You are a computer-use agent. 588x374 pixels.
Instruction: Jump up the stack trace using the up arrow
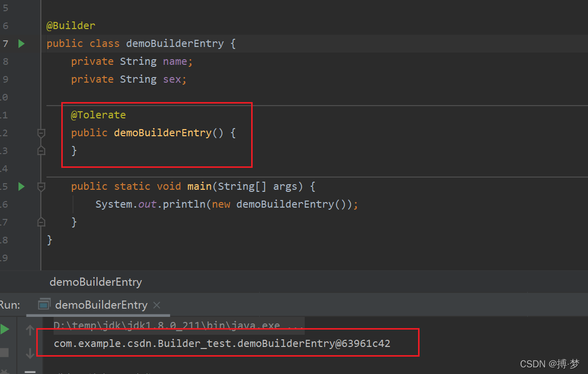coord(30,330)
